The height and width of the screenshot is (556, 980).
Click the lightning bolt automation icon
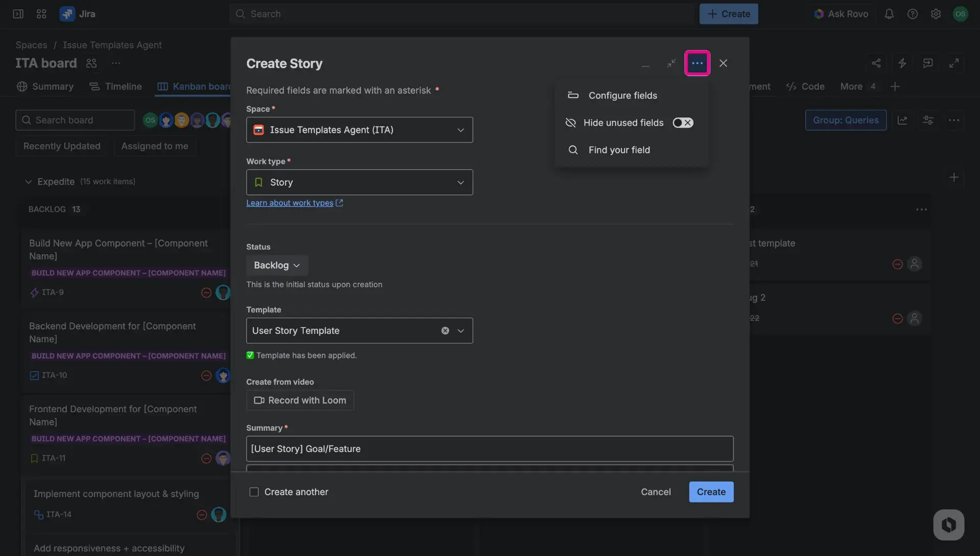click(902, 63)
